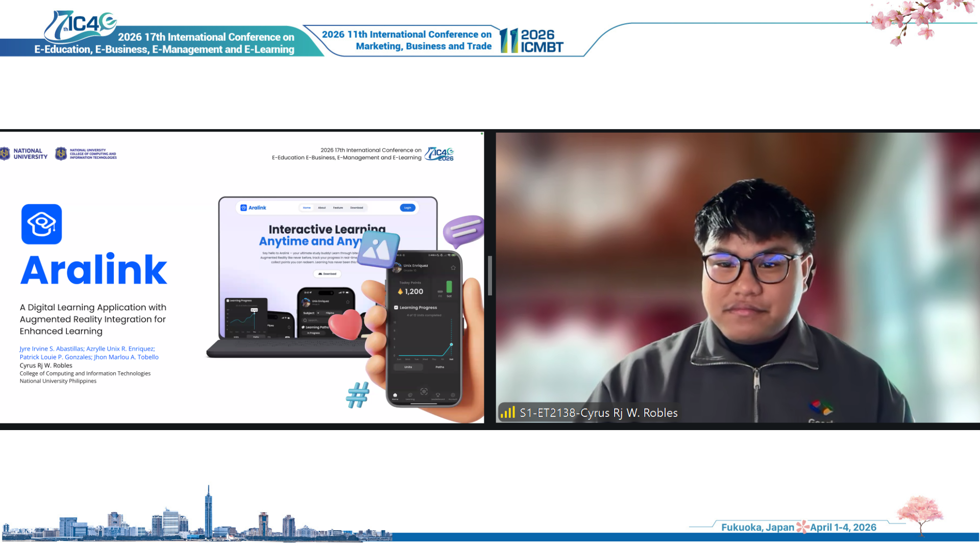Screen dimensions: 980x551
Task: Click the '1,200' points value
Action: (x=414, y=291)
